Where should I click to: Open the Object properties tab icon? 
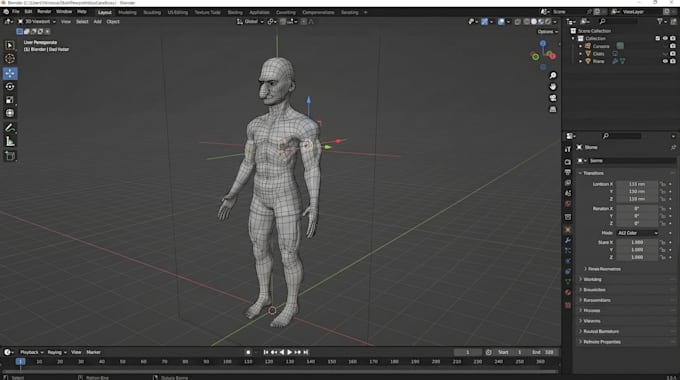tap(568, 229)
